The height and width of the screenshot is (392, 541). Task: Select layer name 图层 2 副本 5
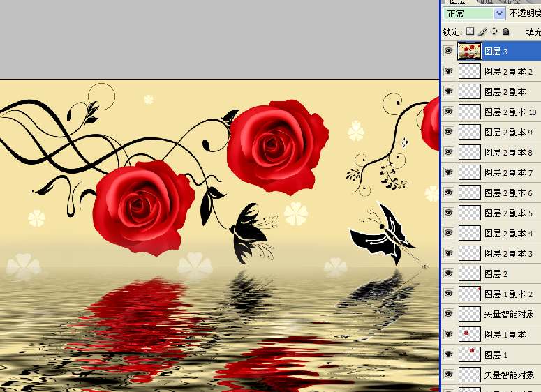click(x=509, y=213)
